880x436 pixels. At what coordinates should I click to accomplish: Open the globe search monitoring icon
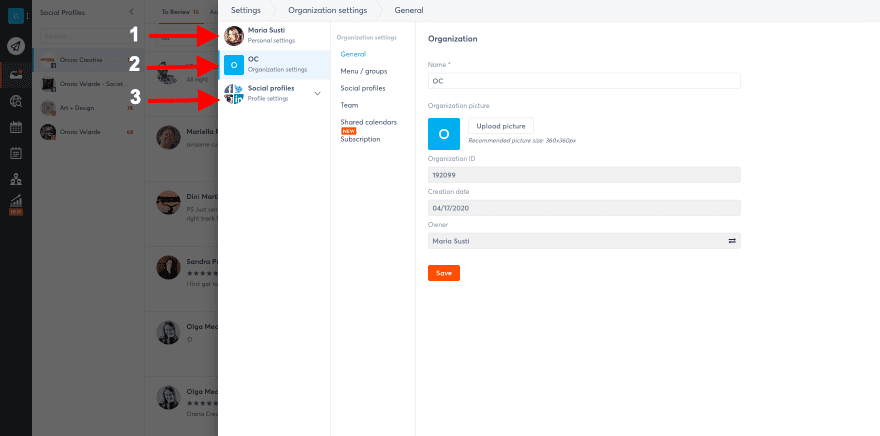(16, 100)
